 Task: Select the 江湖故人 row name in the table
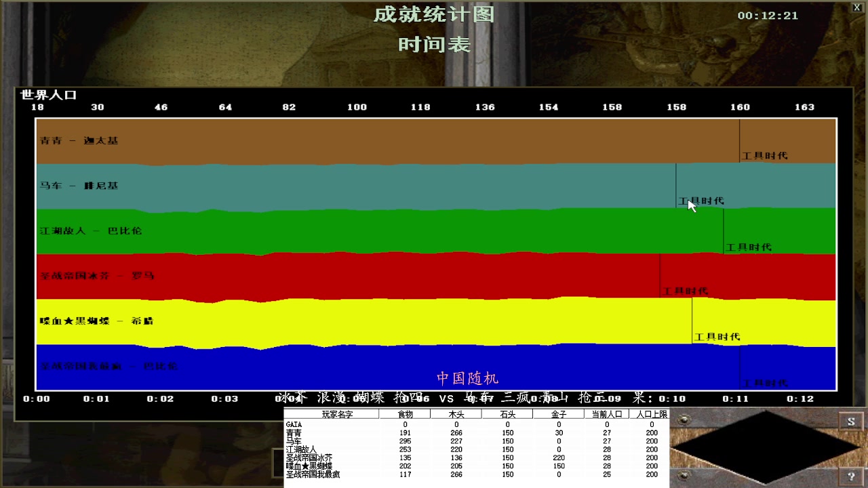(x=302, y=449)
